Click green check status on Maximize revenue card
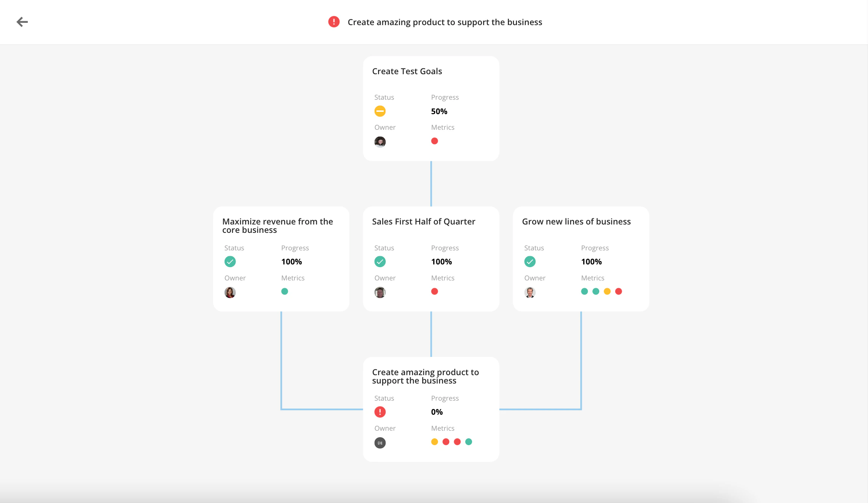Screen dimensions: 868x503 point(230,261)
